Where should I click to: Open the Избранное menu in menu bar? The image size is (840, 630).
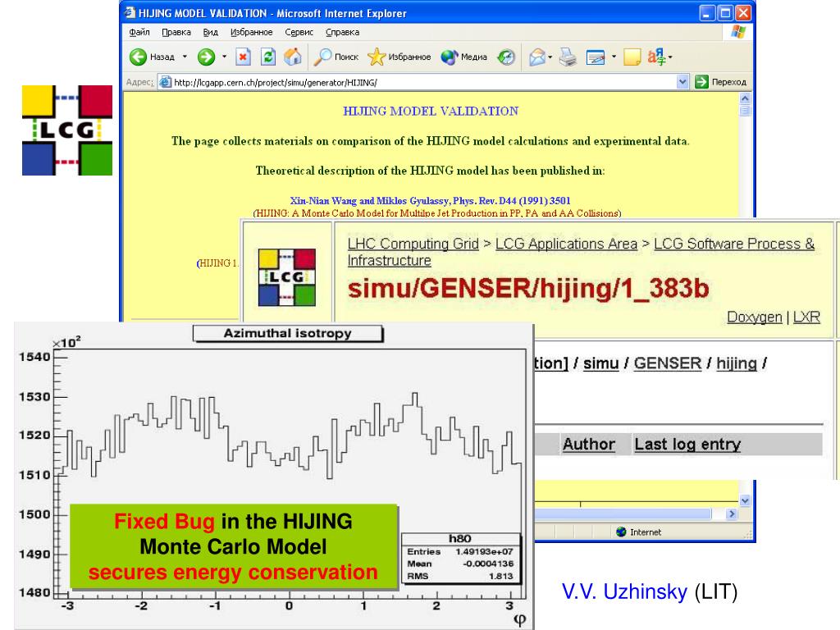click(251, 32)
